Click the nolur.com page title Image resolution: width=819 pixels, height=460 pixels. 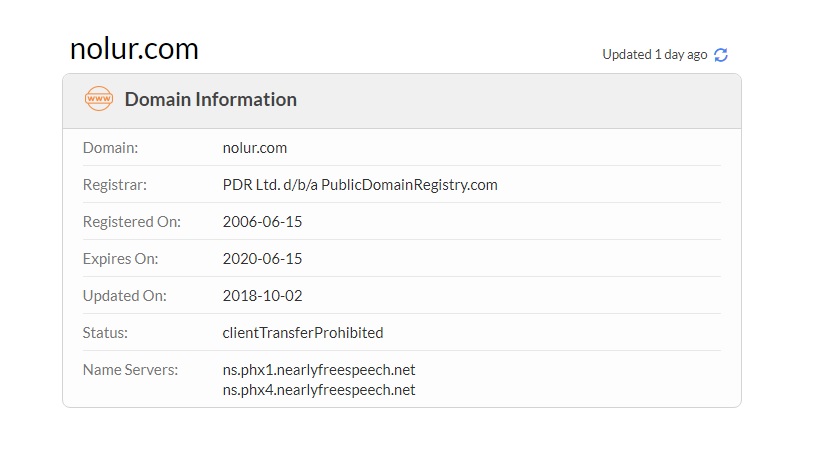[x=134, y=49]
